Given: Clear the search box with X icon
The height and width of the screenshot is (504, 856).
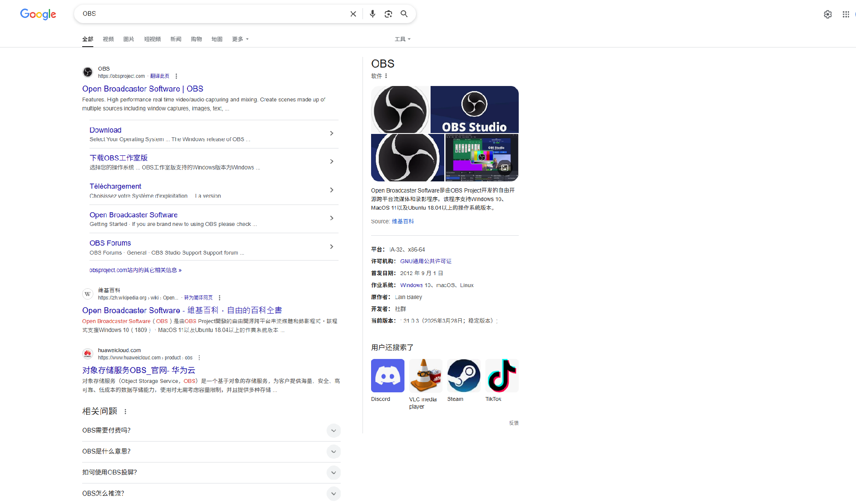Looking at the screenshot, I should (x=353, y=14).
